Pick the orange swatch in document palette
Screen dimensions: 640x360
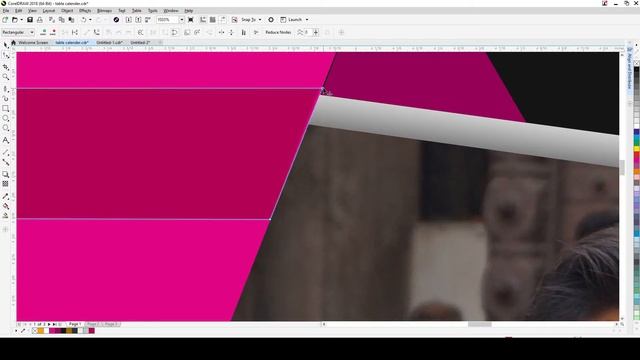tap(40, 331)
